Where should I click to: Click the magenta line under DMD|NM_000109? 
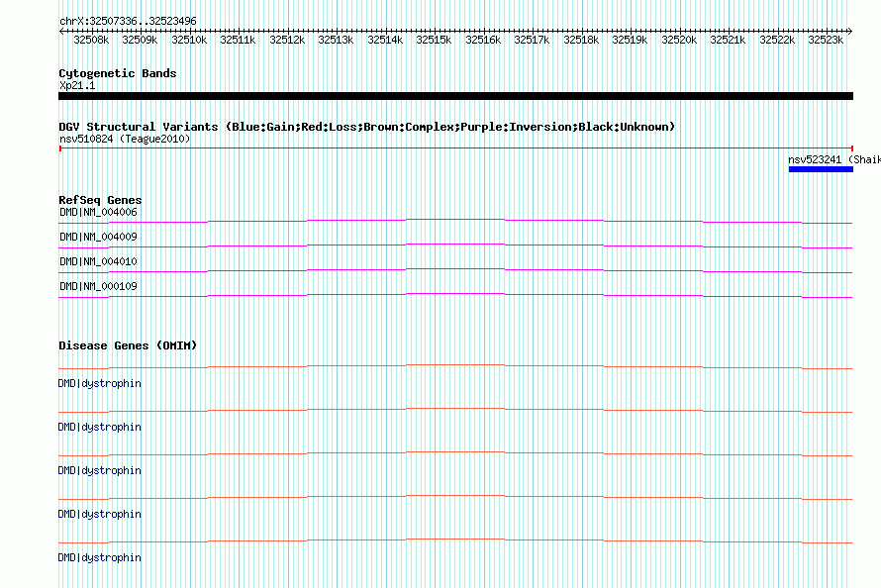455,295
